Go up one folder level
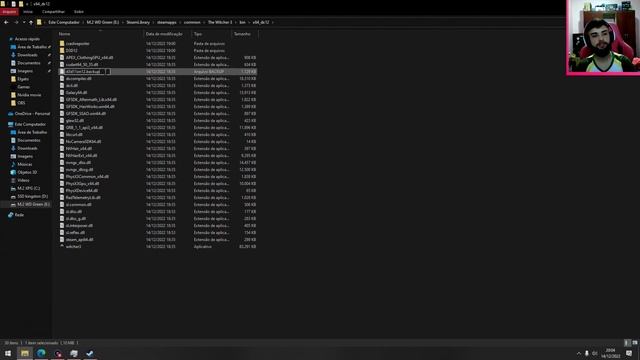Image resolution: width=640 pixels, height=360 pixels. click(31, 22)
